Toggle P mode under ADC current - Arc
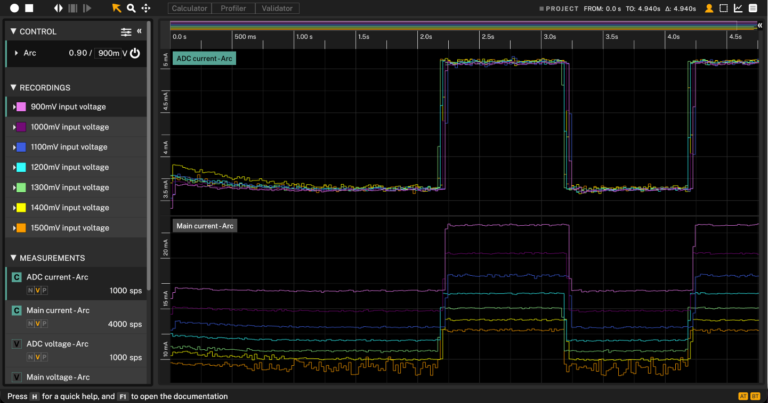The height and width of the screenshot is (403, 768). pos(44,290)
